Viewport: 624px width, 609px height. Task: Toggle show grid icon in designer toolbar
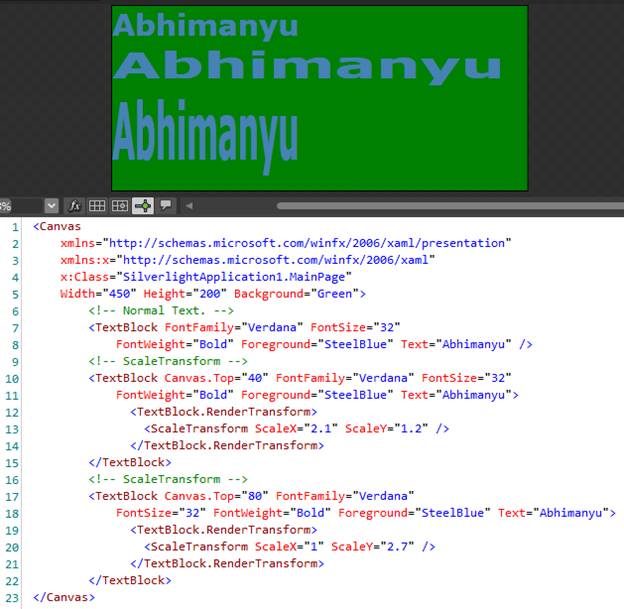pyautogui.click(x=97, y=206)
